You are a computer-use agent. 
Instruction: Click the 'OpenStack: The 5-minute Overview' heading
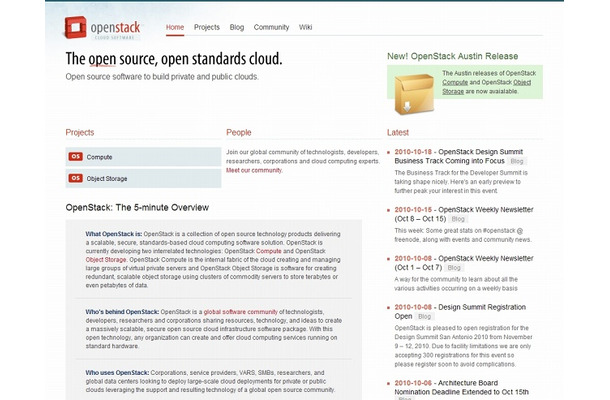click(x=137, y=207)
